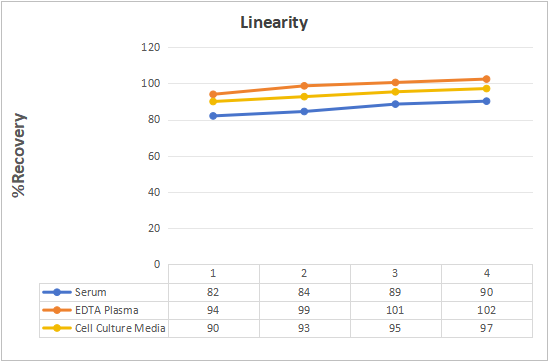Click the EDTA Plasma legend marker
This screenshot has width=548, height=361.
[x=57, y=310]
